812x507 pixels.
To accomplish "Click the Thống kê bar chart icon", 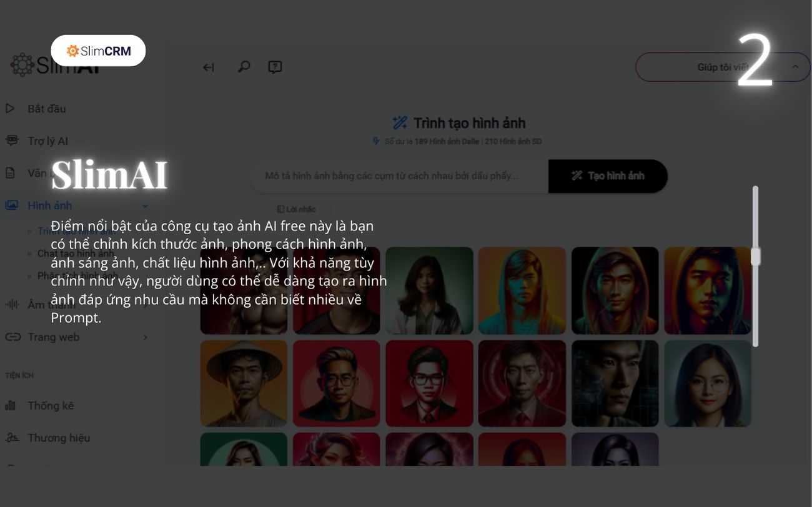I will pos(10,406).
